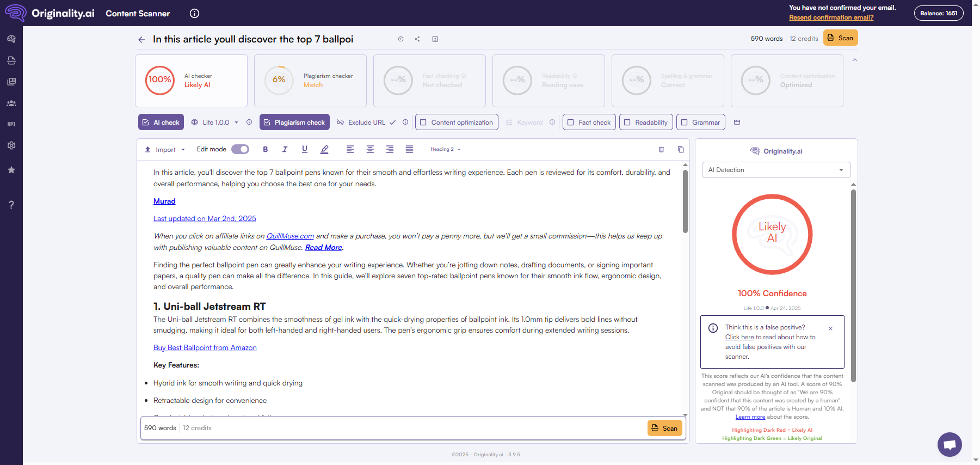Select the AI checker result card
The width and height of the screenshot is (980, 465).
191,81
